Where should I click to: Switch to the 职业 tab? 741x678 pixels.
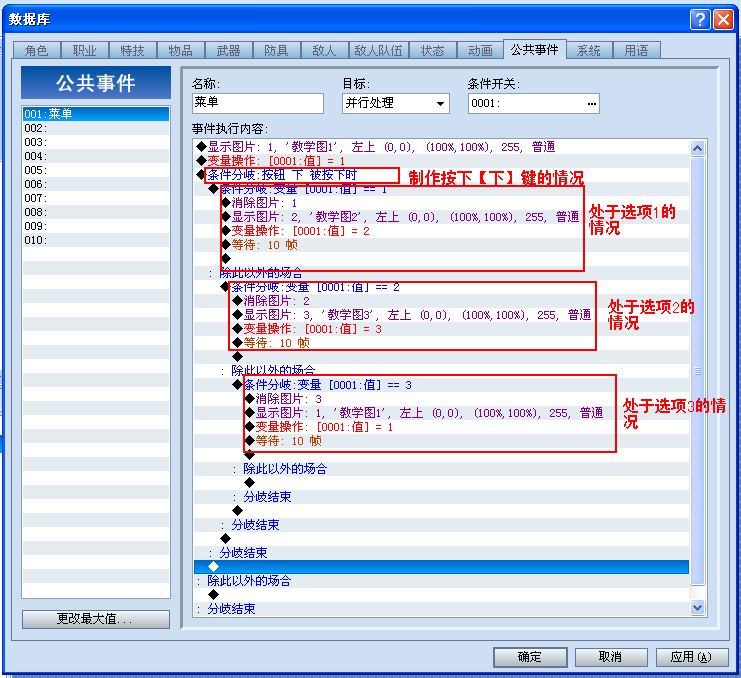pos(85,50)
